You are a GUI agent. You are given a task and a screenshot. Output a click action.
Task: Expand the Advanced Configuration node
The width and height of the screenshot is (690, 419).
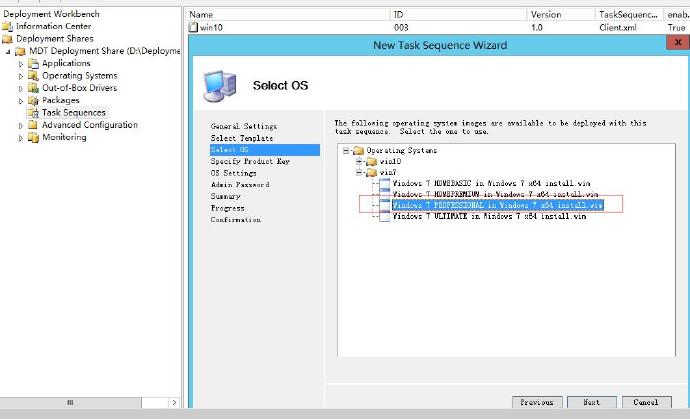21,125
